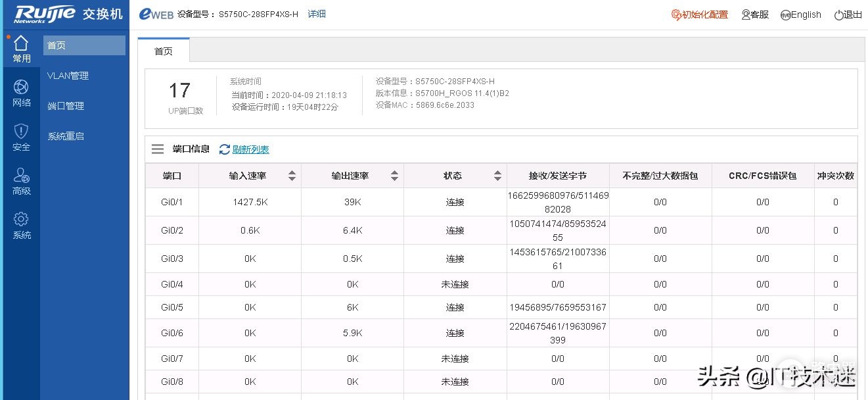This screenshot has width=868, height=400.
Task: Open 初始化配置 link
Action: (705, 14)
